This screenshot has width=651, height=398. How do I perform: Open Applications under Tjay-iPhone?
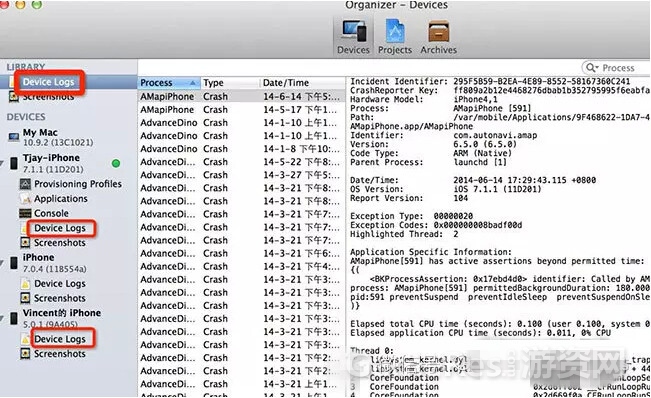tap(61, 199)
